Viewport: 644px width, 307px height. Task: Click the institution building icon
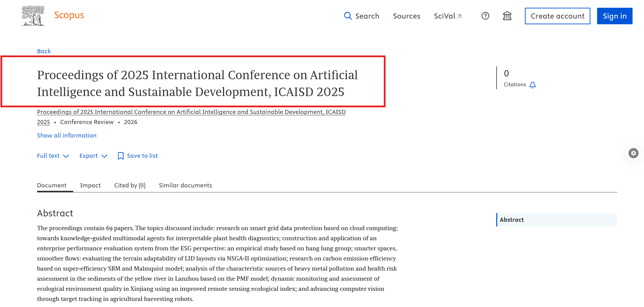tap(507, 16)
